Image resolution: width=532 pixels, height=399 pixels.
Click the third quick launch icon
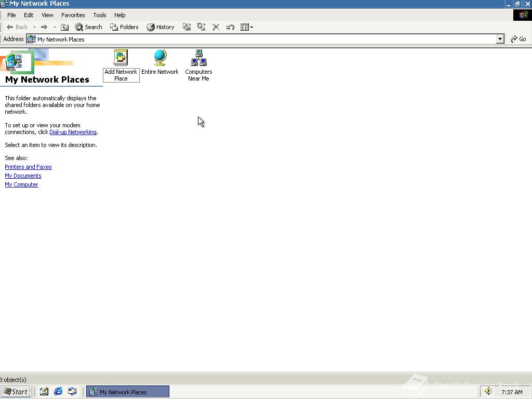(72, 392)
